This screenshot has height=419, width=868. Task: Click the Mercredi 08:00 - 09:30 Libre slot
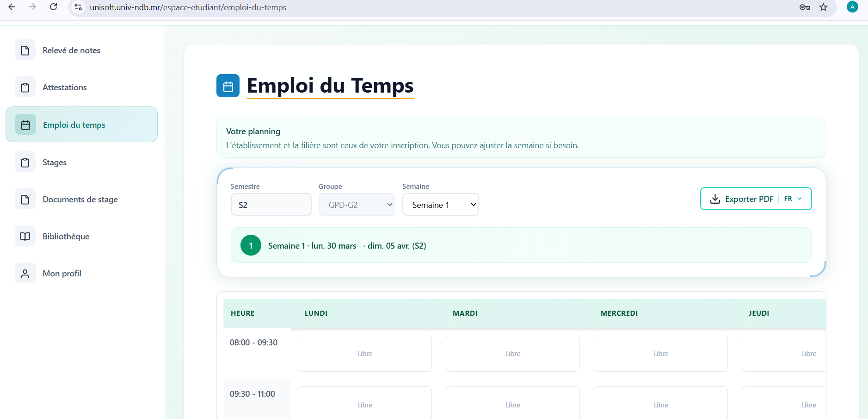661,353
